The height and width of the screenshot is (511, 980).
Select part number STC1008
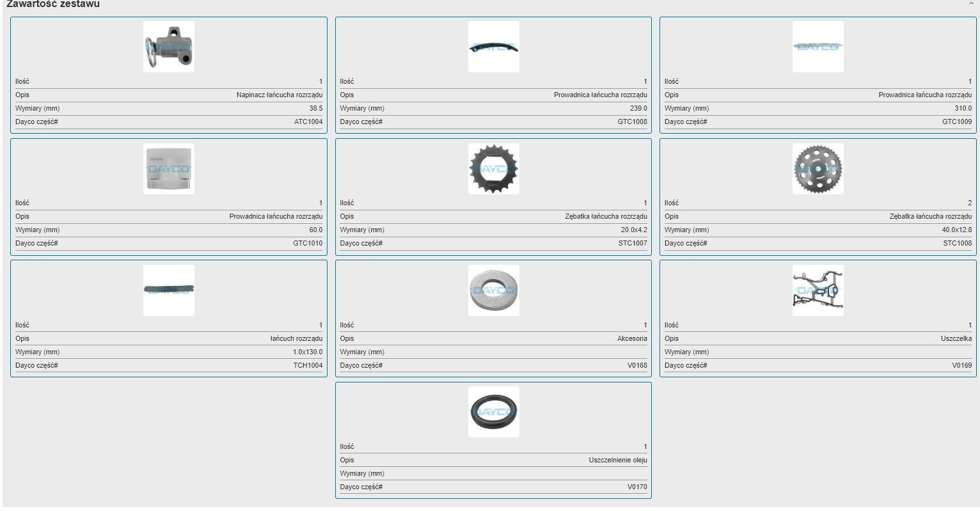(957, 243)
